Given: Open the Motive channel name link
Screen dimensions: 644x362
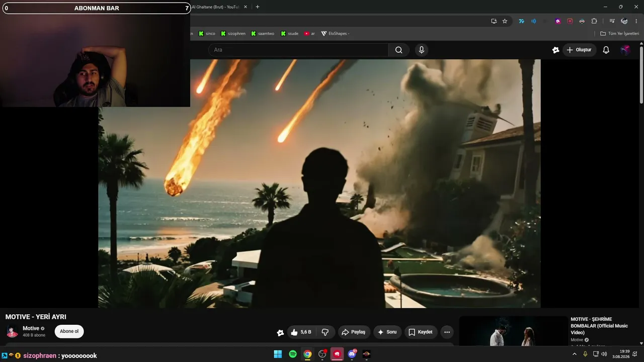Looking at the screenshot, I should point(31,328).
